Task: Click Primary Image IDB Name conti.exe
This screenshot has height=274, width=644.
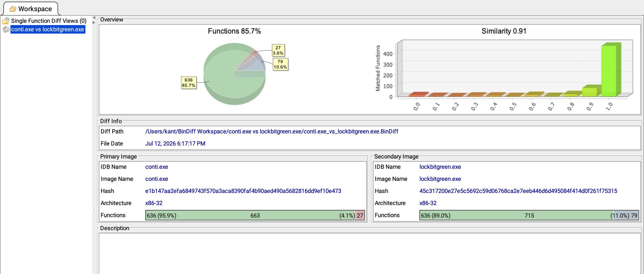Action: tap(157, 167)
